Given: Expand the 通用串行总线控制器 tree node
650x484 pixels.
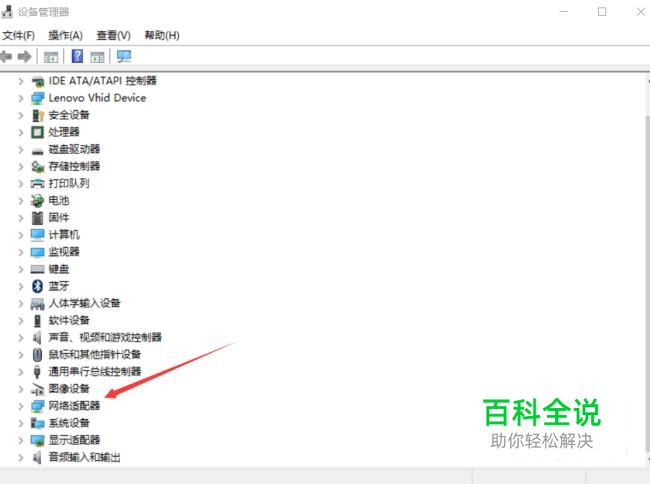Looking at the screenshot, I should (x=21, y=372).
